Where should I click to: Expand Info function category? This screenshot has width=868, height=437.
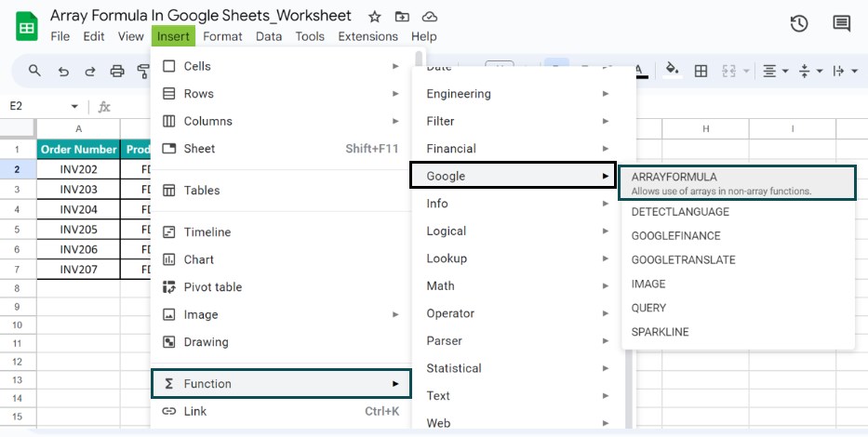point(517,204)
